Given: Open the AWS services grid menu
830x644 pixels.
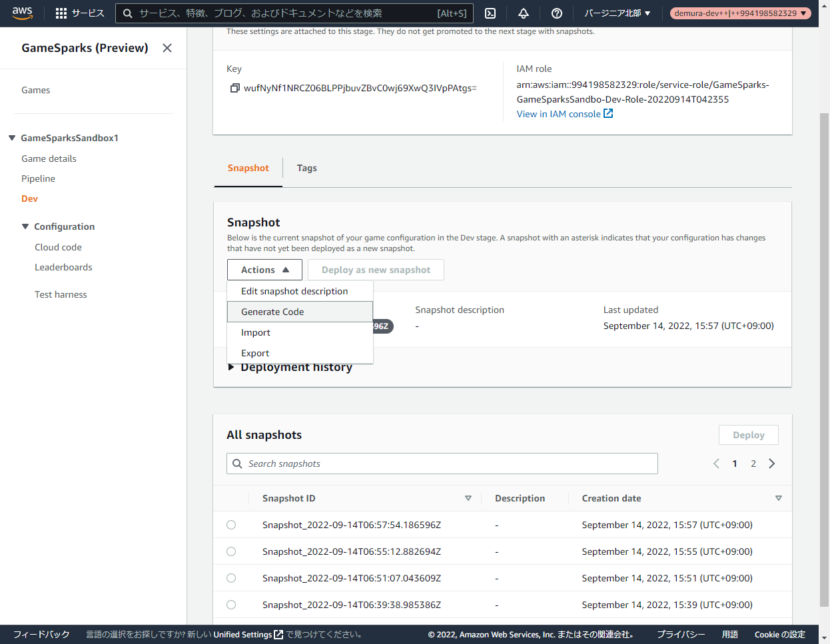Looking at the screenshot, I should pyautogui.click(x=61, y=12).
